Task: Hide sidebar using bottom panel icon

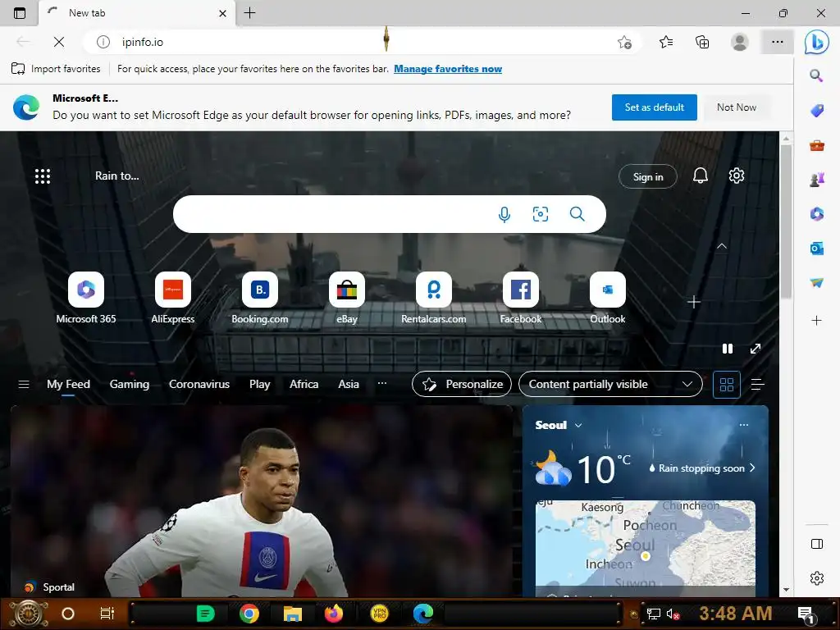Action: (816, 544)
